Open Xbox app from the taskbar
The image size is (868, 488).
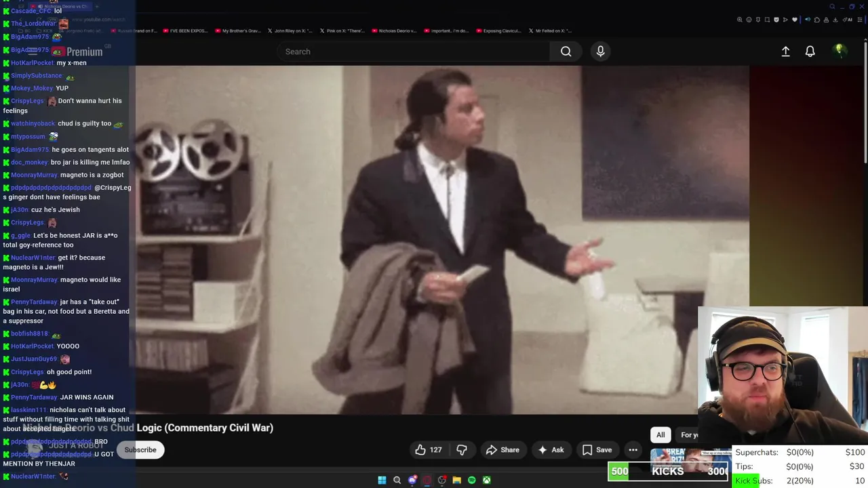point(486,480)
